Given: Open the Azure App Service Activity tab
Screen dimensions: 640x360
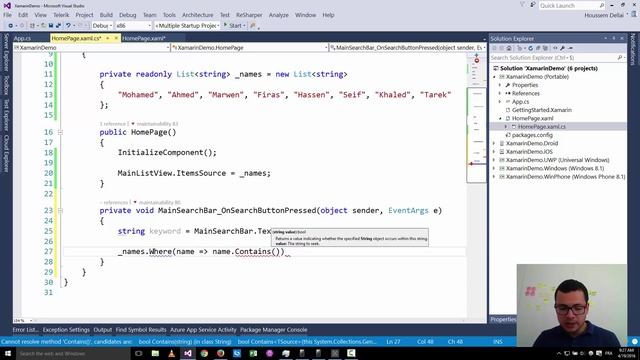Looking at the screenshot, I should [x=203, y=330].
